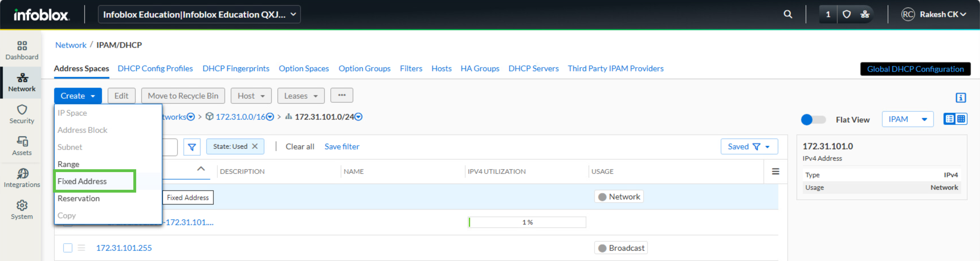Open the 172.31.101.255 address link
The height and width of the screenshot is (261, 980).
(x=124, y=248)
